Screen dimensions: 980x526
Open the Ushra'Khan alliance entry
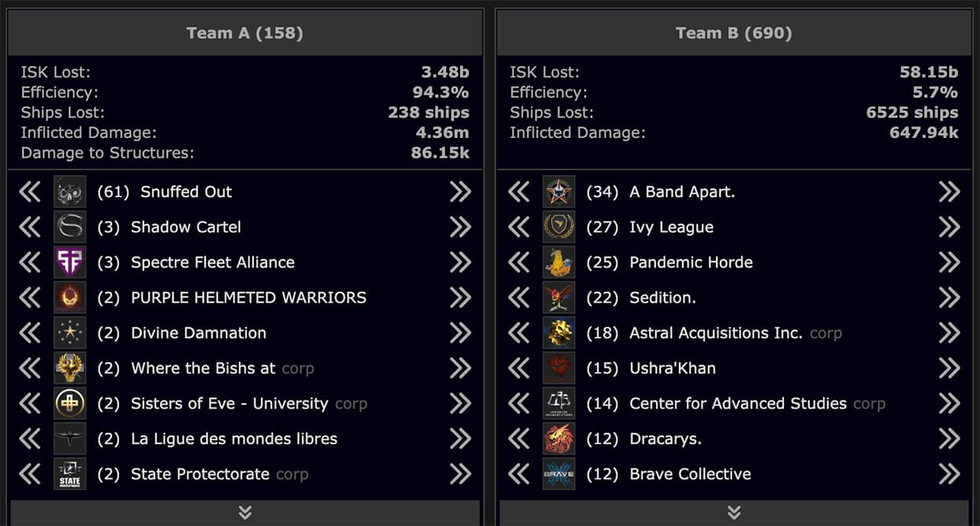tap(673, 368)
